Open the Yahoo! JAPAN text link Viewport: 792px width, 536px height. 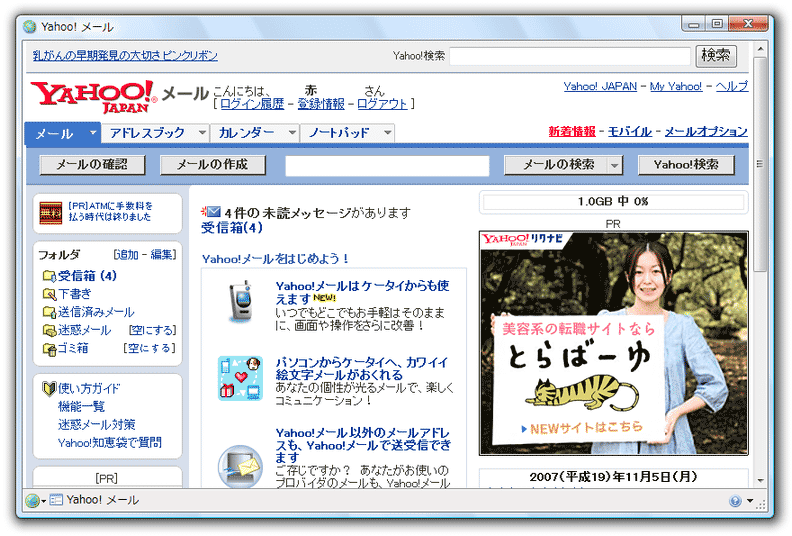click(x=600, y=86)
